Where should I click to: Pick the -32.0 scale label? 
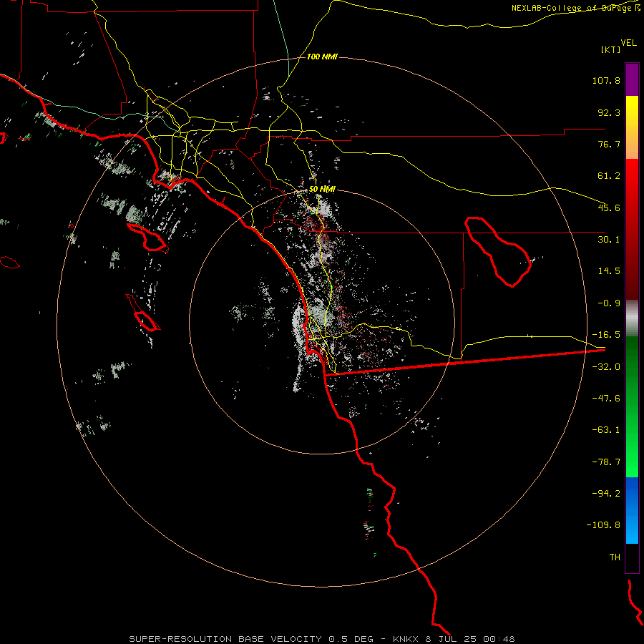click(606, 366)
